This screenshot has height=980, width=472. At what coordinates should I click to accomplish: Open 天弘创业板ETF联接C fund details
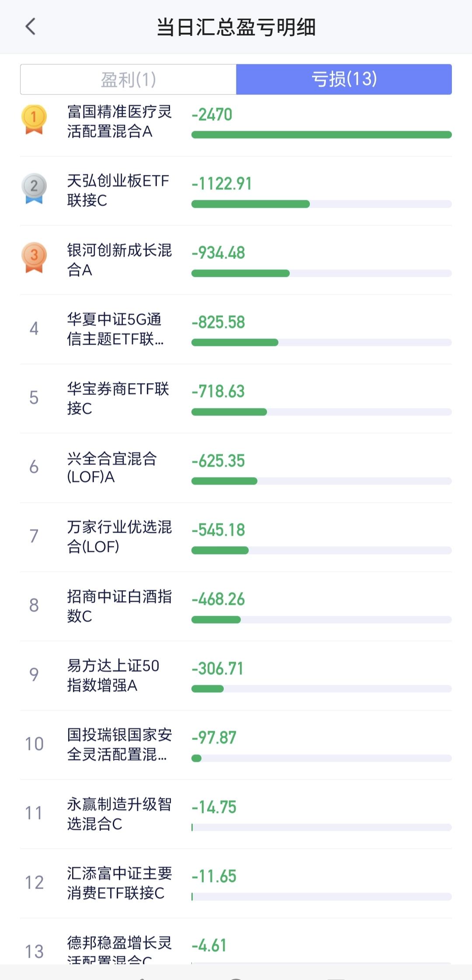(x=118, y=191)
